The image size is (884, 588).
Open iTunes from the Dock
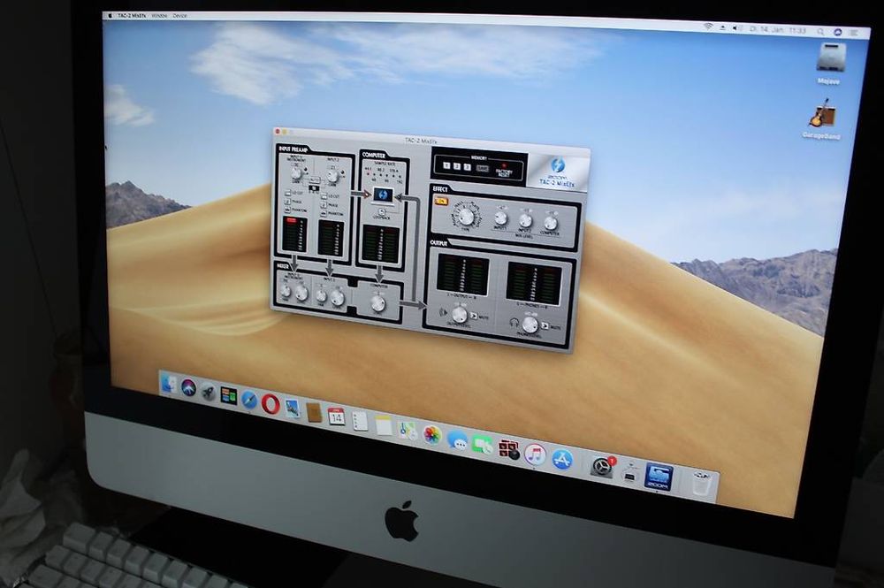click(535, 454)
